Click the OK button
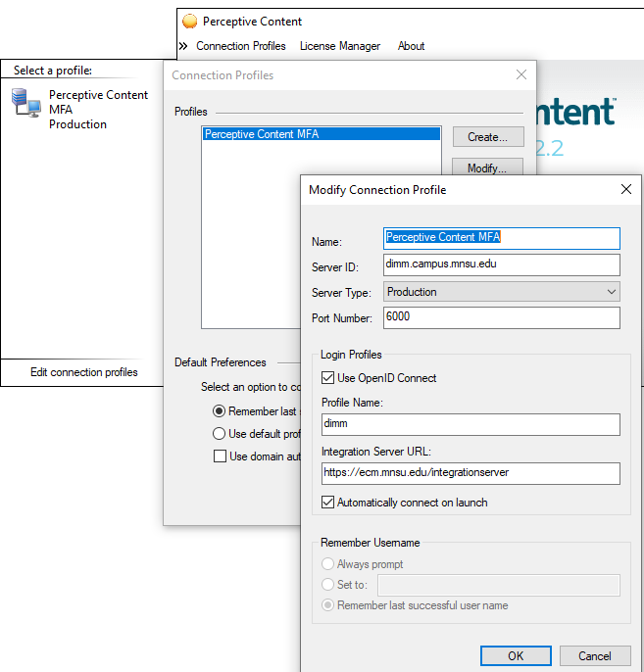 pyautogui.click(x=516, y=655)
